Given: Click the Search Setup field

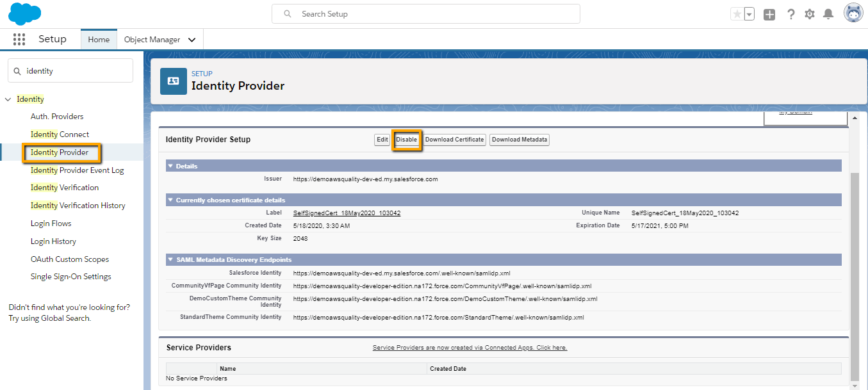Looking at the screenshot, I should [x=426, y=13].
